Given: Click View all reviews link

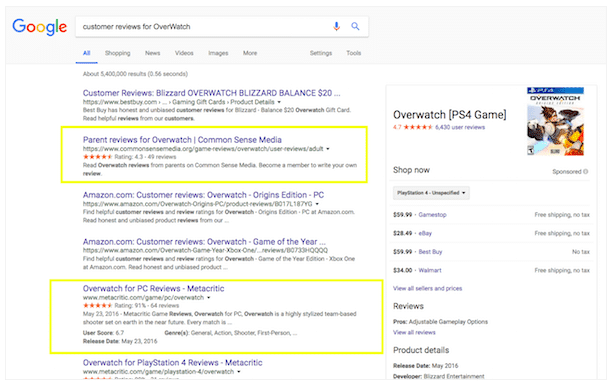Looking at the screenshot, I should point(414,332).
